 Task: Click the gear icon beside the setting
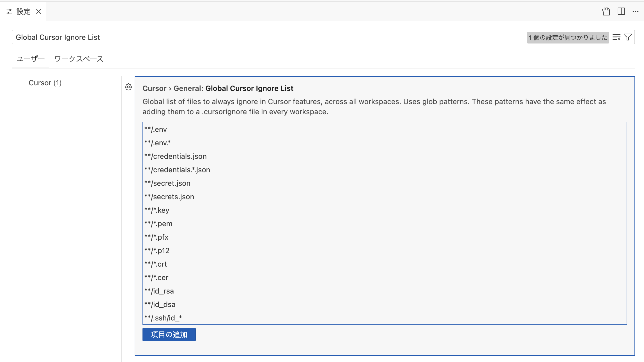tap(128, 87)
